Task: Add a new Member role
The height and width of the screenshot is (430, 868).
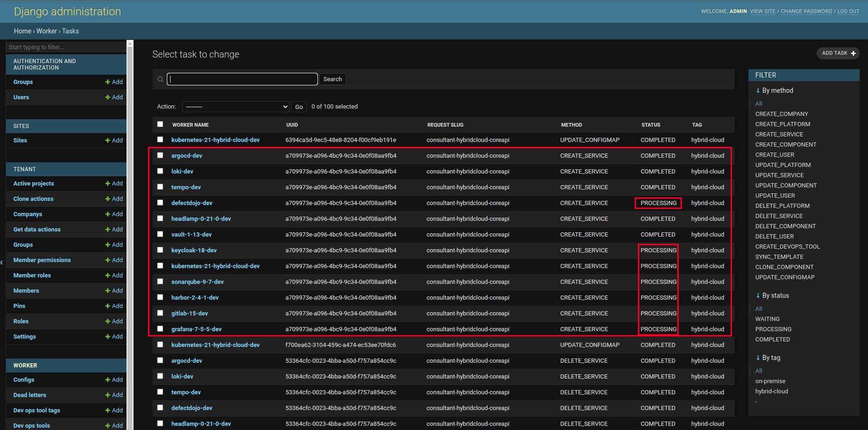Action: pos(114,276)
